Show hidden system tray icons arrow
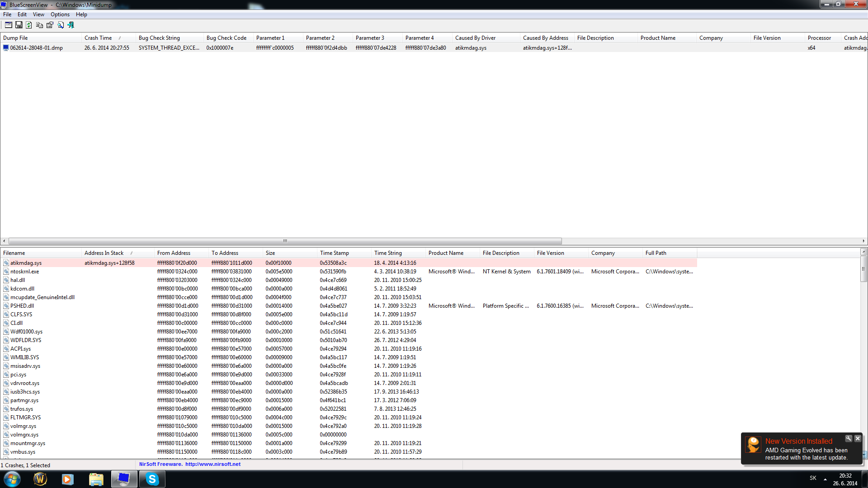The width and height of the screenshot is (868, 488). [825, 479]
